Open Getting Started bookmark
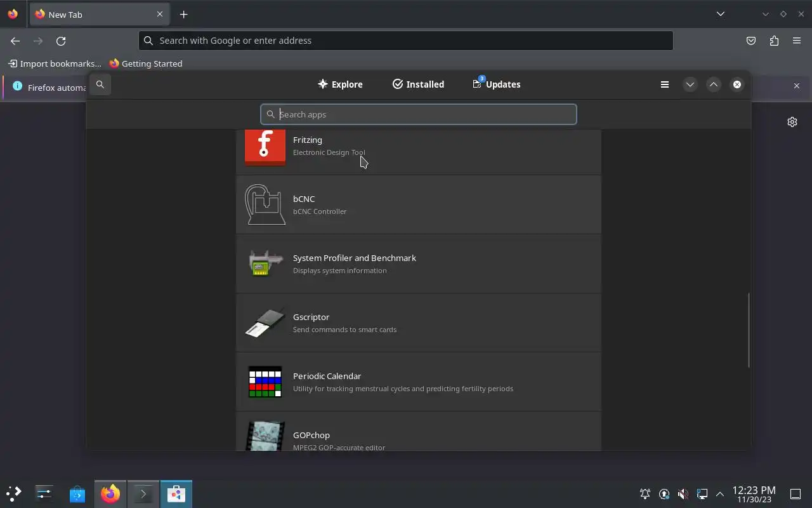Image resolution: width=812 pixels, height=508 pixels. [x=146, y=63]
